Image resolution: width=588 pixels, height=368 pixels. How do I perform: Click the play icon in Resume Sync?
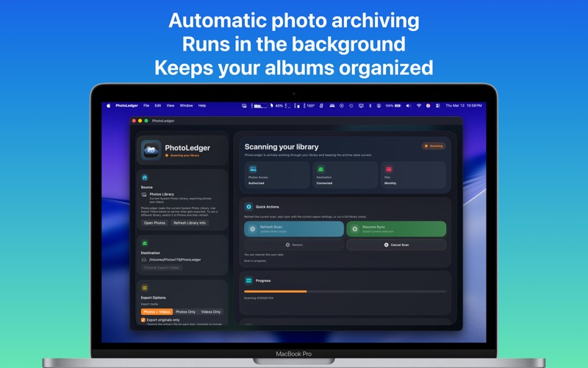click(x=355, y=229)
